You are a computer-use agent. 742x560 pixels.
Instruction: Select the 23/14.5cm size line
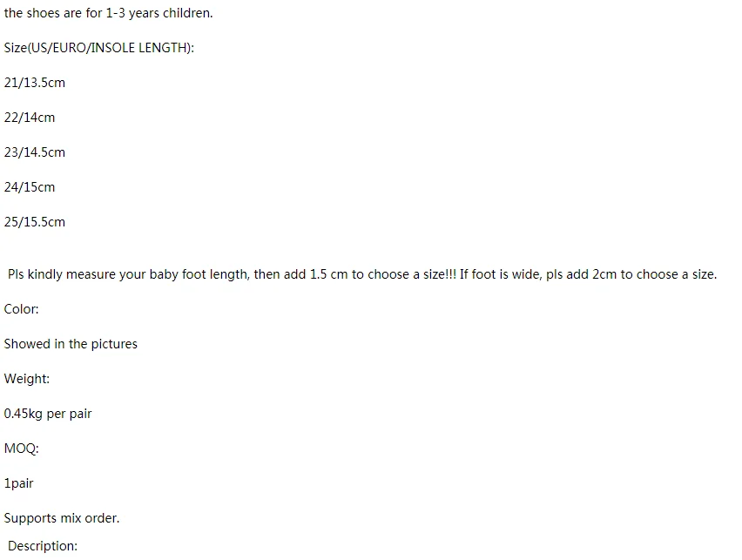(35, 152)
